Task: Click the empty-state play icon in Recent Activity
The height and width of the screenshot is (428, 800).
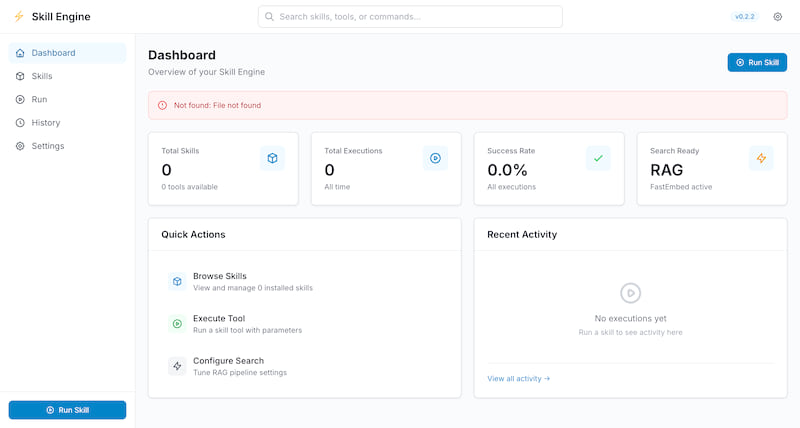Action: 630,292
